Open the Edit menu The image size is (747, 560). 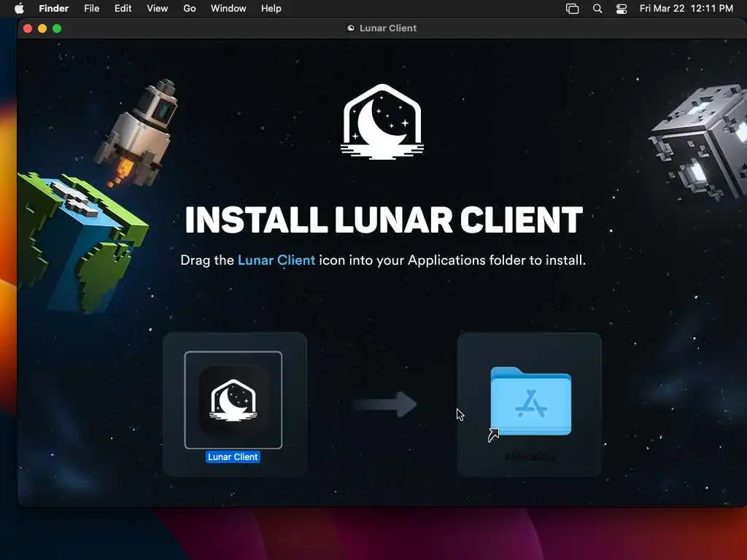[123, 9]
